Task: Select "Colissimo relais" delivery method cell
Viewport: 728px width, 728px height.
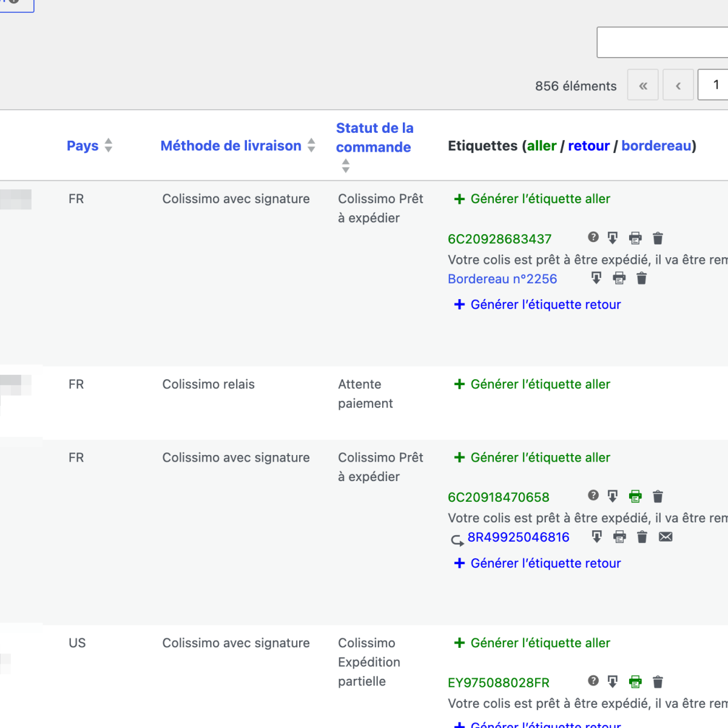Action: tap(208, 384)
